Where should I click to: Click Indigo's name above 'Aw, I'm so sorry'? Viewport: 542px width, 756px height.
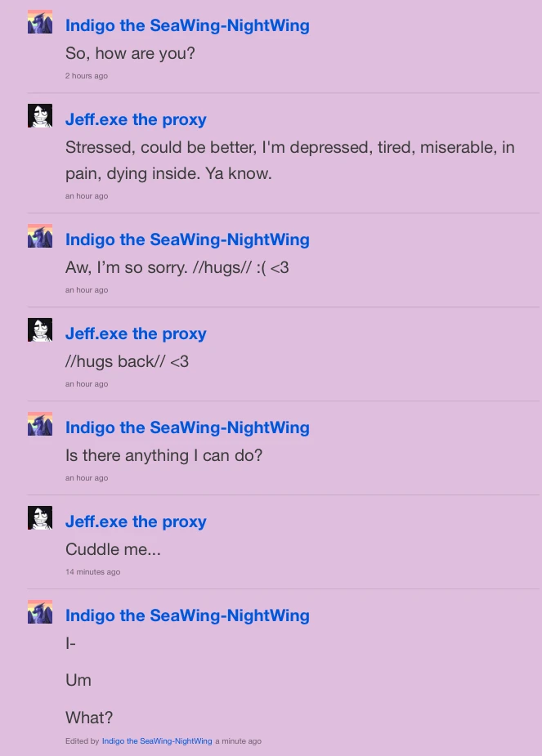click(187, 239)
